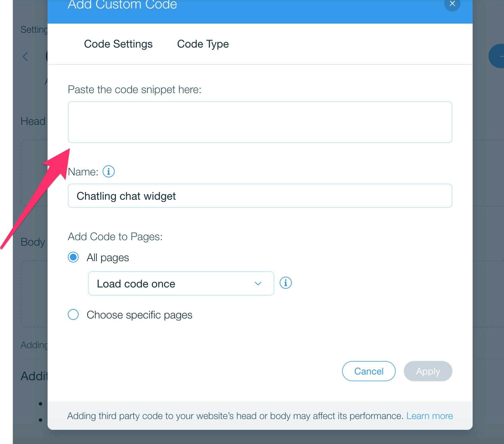The image size is (504, 444).
Task: Click the "Paste the code snippet here" label
Action: [134, 89]
